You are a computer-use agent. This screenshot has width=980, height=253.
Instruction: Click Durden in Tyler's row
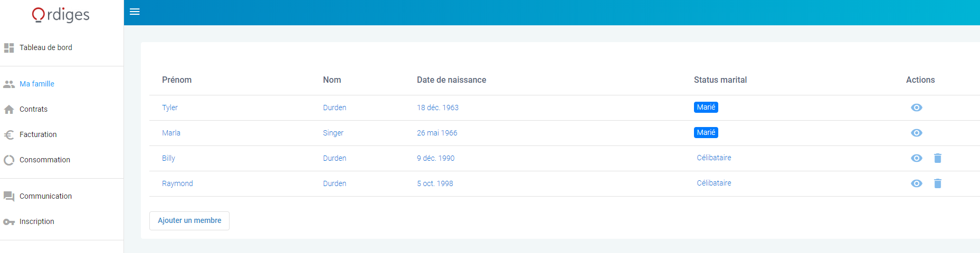[x=335, y=108]
